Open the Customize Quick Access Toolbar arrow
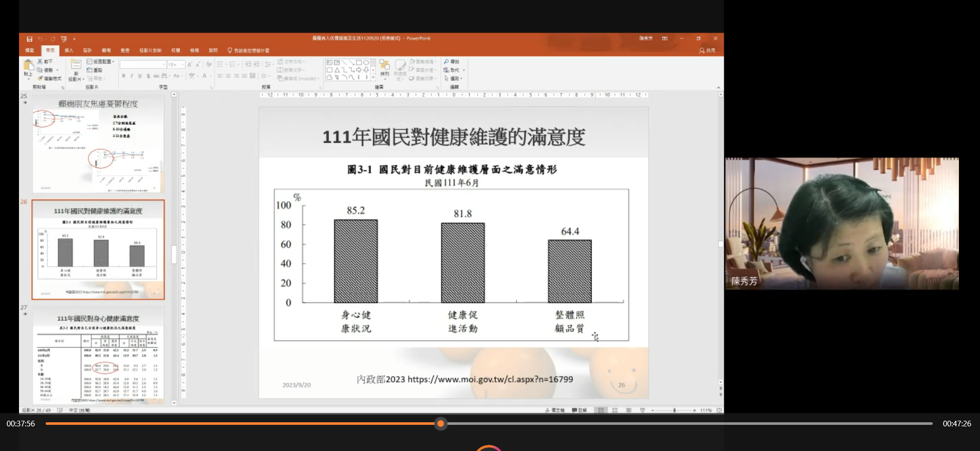The height and width of the screenshot is (451, 980). 74,39
